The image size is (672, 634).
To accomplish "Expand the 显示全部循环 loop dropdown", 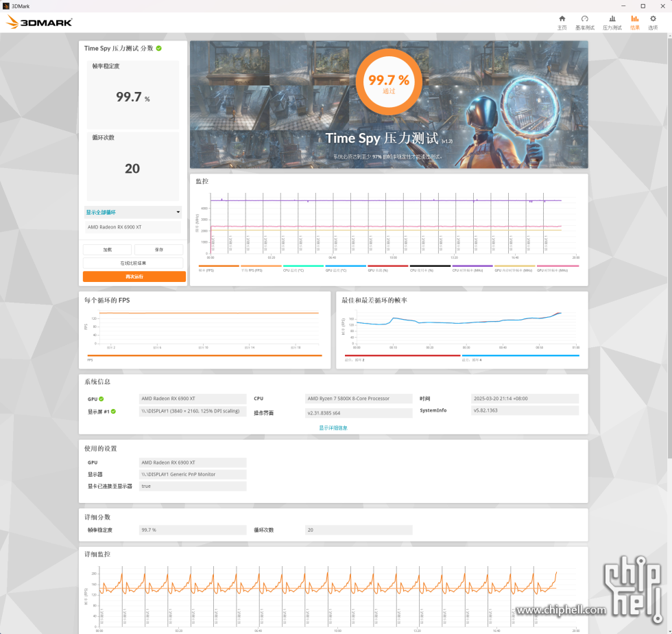I will (x=133, y=212).
